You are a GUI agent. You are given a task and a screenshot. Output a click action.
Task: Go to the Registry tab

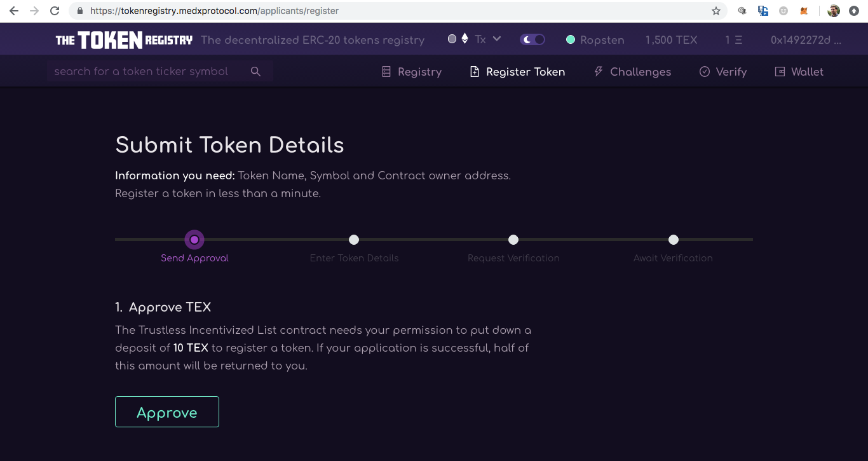(x=412, y=72)
